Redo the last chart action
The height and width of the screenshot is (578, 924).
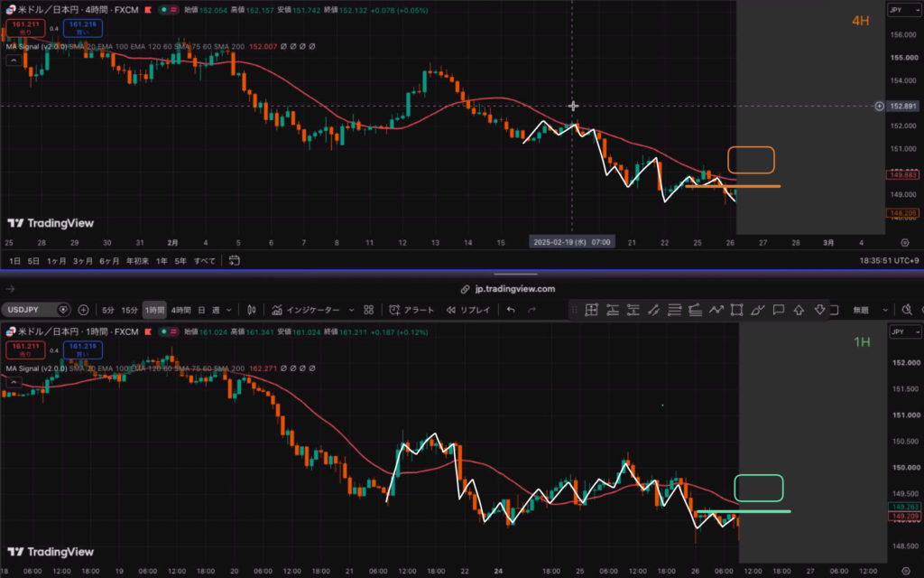pyautogui.click(x=531, y=310)
